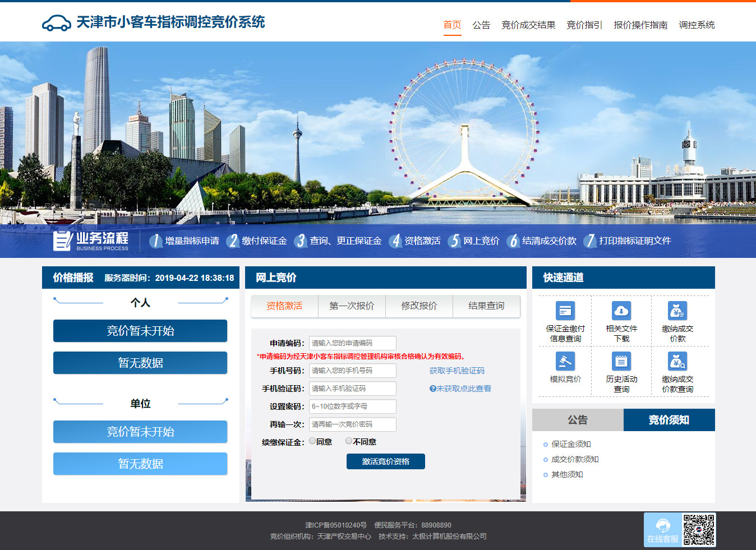The image size is (756, 550).
Task: Focus the 手机验证码 input field
Action: click(353, 389)
